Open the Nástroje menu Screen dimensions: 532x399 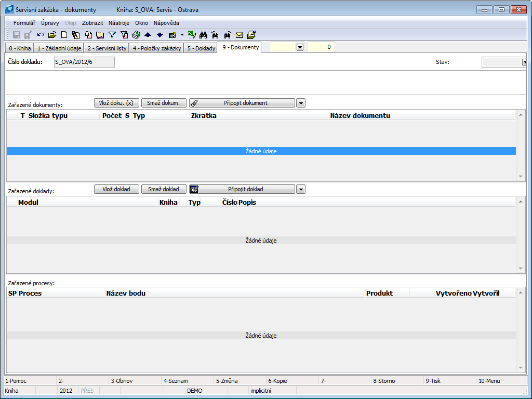(119, 23)
